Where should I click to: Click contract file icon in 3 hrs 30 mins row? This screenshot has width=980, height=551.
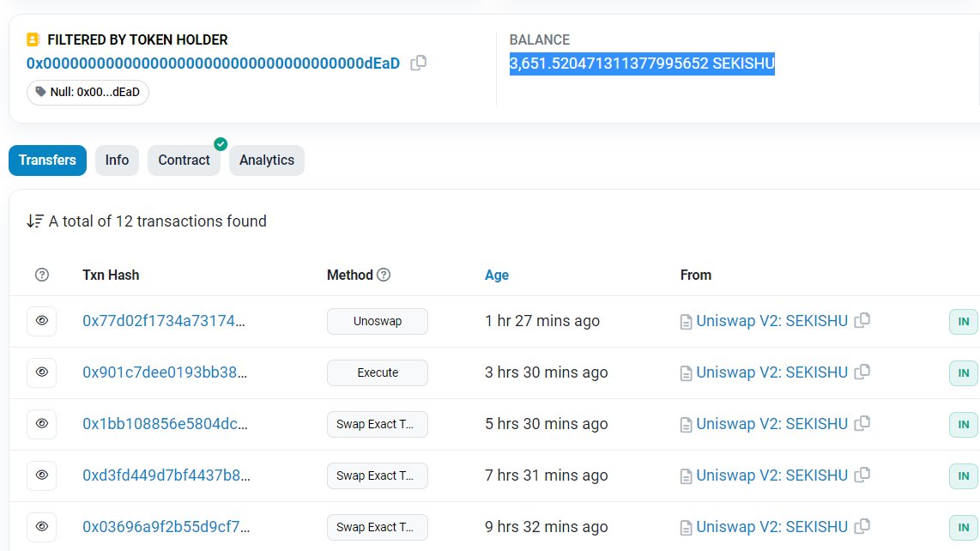686,373
